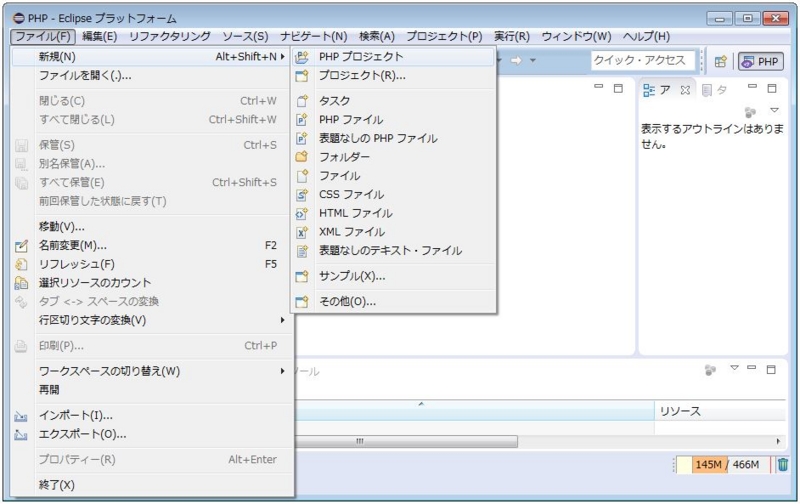
Task: Click the 選択リソースのカウント icon
Action: coord(21,283)
